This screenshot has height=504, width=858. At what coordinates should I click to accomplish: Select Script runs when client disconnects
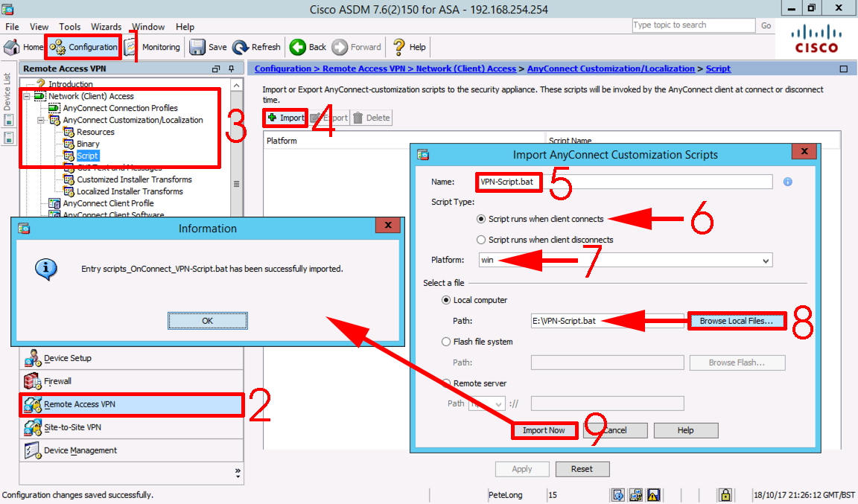[481, 240]
